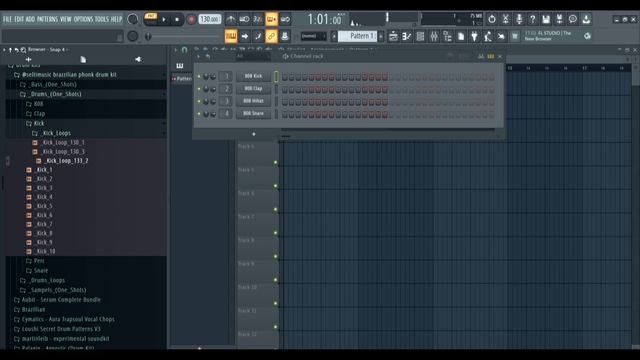Click the 808 Clap channel button
640x360 pixels.
pyautogui.click(x=253, y=89)
